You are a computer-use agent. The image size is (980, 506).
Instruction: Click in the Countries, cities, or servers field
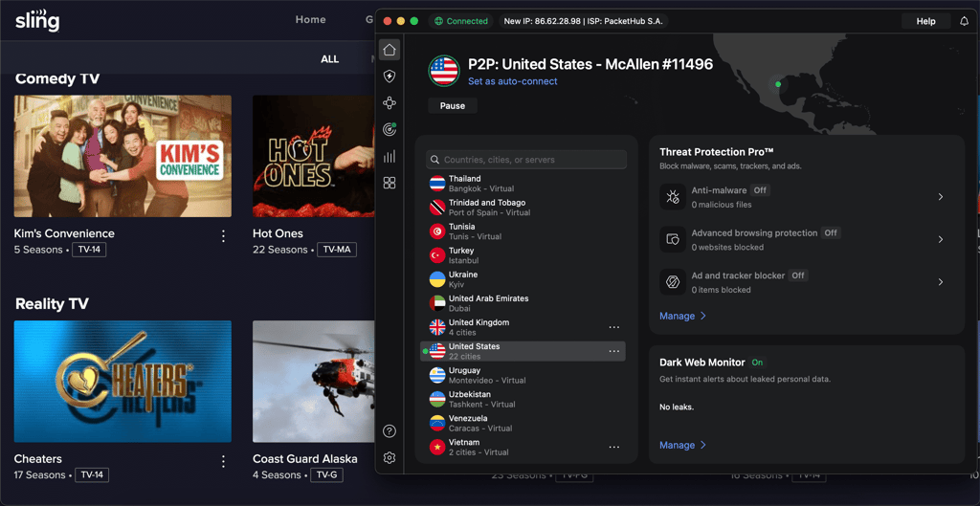point(526,160)
